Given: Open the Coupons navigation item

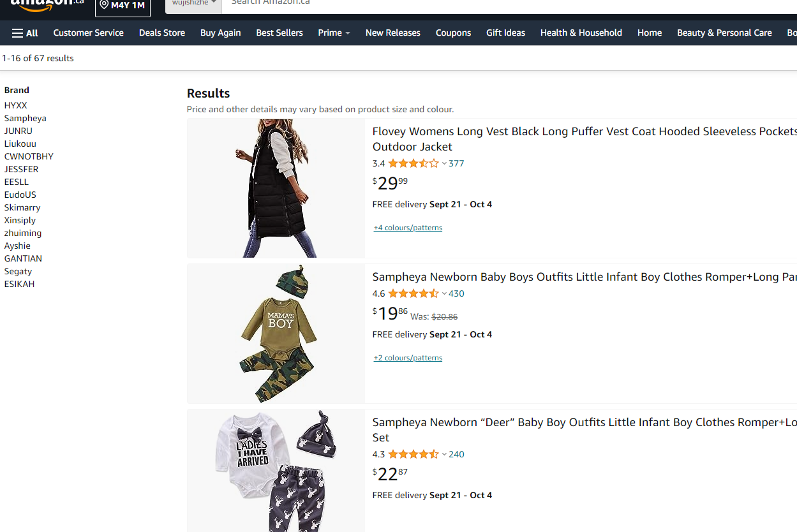Looking at the screenshot, I should 453,33.
